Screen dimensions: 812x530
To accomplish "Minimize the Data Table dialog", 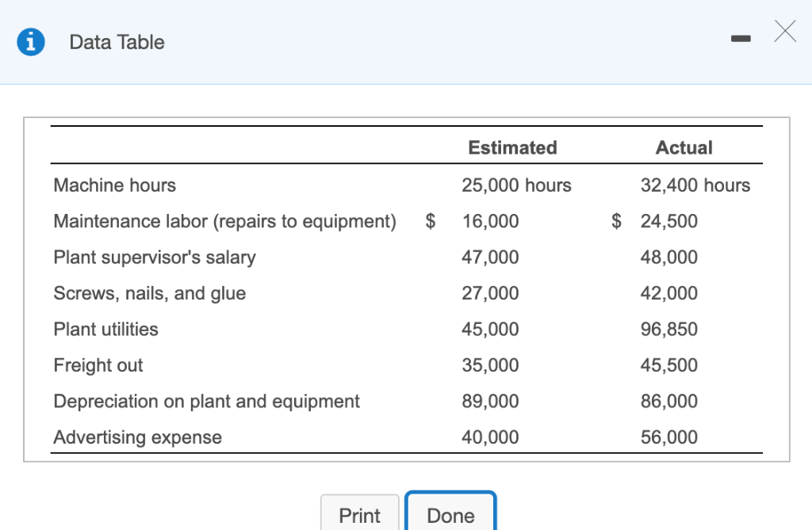I will coord(741,38).
